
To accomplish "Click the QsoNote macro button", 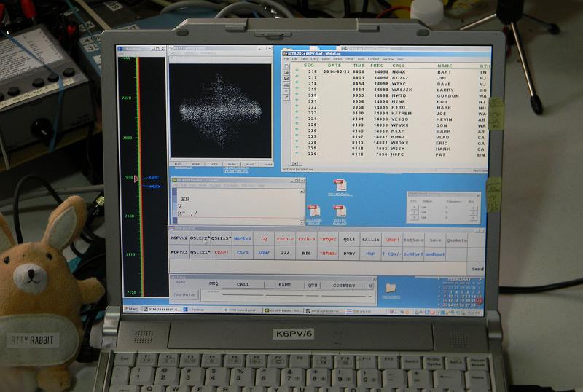I will (457, 240).
